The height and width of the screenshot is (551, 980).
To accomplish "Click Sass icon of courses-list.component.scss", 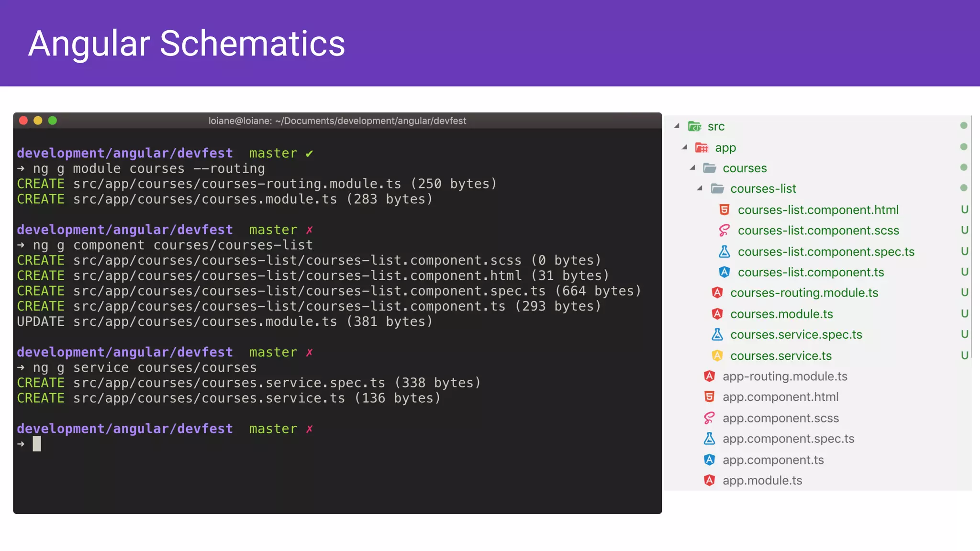I will [724, 231].
